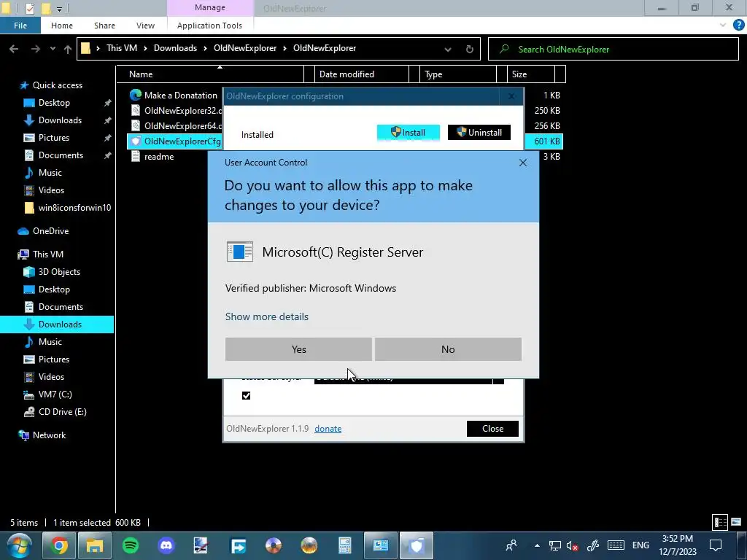This screenshot has height=560, width=747.
Task: Open the recent locations dropdown arrow
Action: click(x=53, y=49)
